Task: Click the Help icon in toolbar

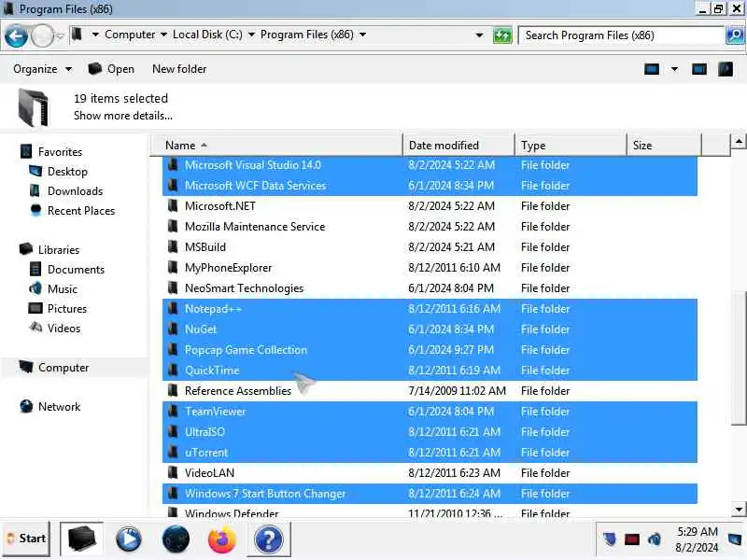Action: [x=726, y=69]
